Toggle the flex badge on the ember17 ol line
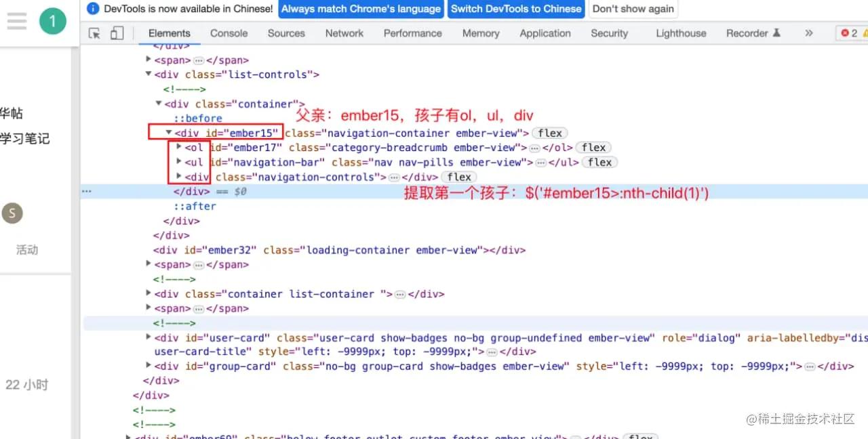The image size is (868, 439). (x=593, y=147)
